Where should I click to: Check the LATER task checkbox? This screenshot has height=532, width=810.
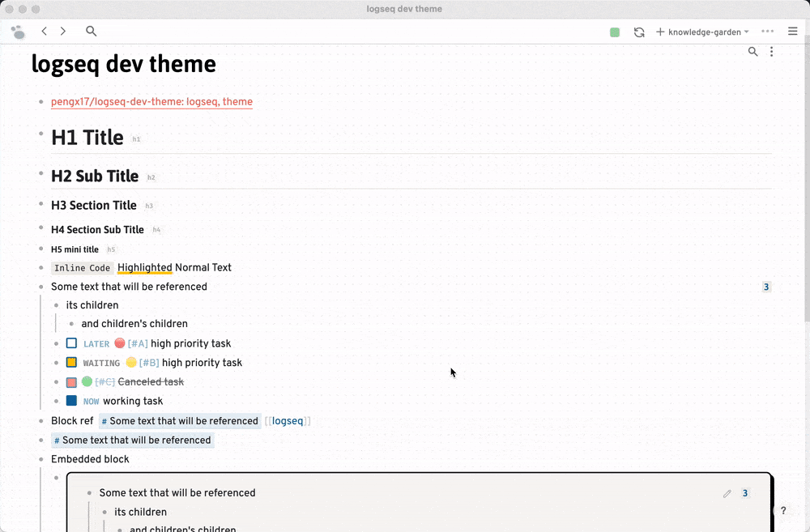[x=72, y=343]
